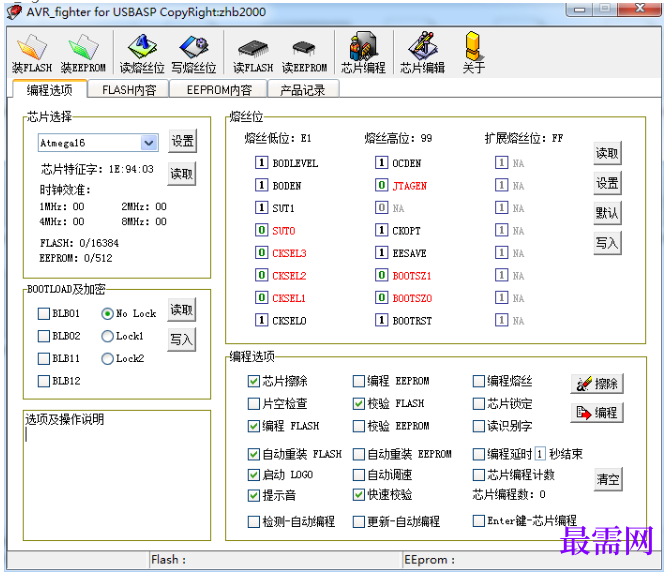This screenshot has width=672, height=572.
Task: Enable the 编程熔丝 checkbox
Action: pyautogui.click(x=478, y=381)
